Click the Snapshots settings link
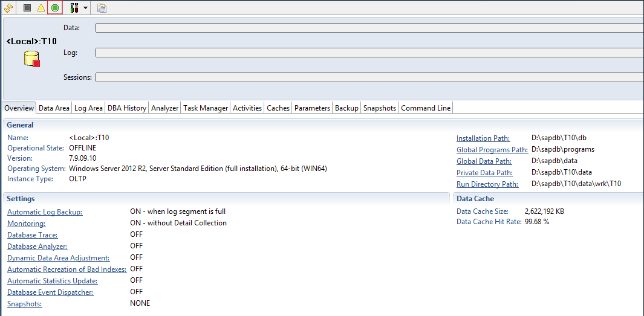 (25, 304)
